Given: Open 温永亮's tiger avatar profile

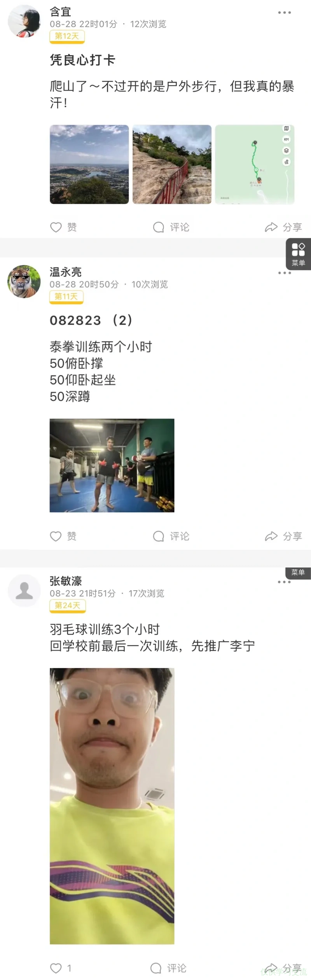Looking at the screenshot, I should [24, 282].
